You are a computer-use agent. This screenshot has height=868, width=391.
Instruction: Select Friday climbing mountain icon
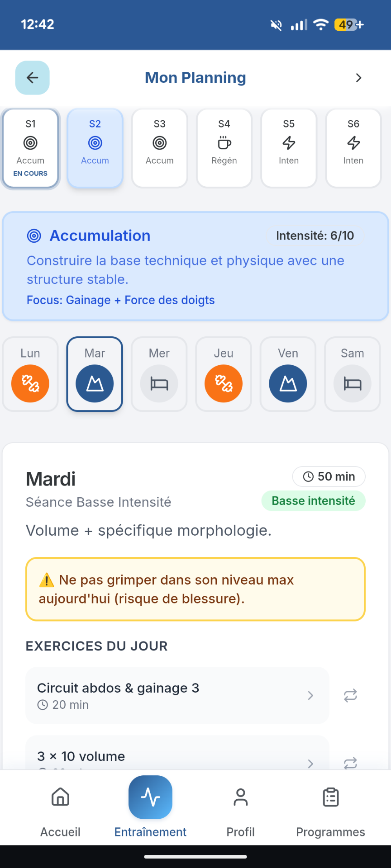288,383
